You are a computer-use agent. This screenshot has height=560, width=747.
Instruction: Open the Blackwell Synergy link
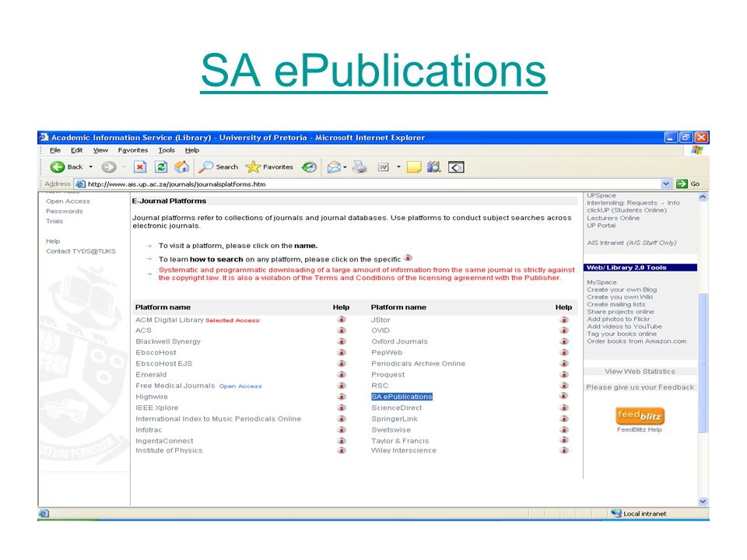tap(168, 341)
